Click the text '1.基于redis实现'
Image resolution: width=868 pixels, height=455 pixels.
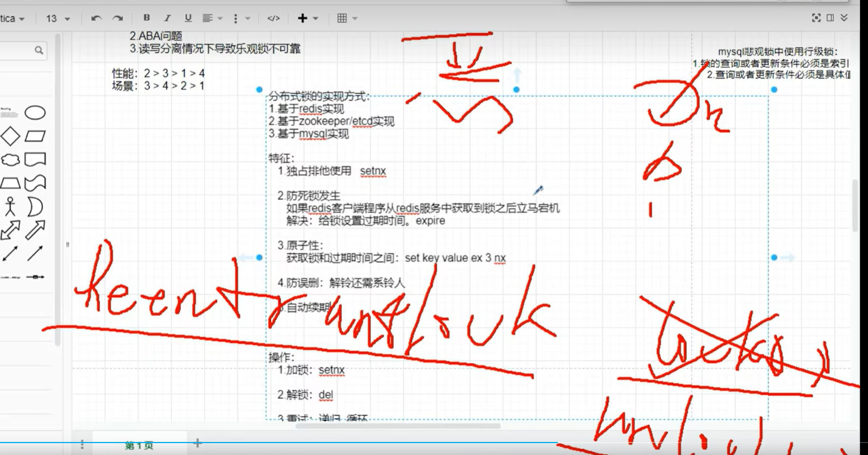coord(307,109)
